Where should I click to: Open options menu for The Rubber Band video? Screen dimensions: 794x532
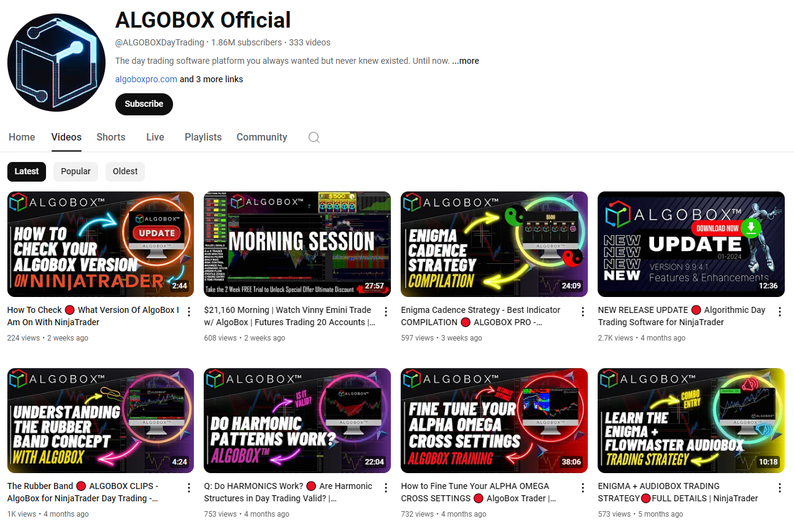189,488
